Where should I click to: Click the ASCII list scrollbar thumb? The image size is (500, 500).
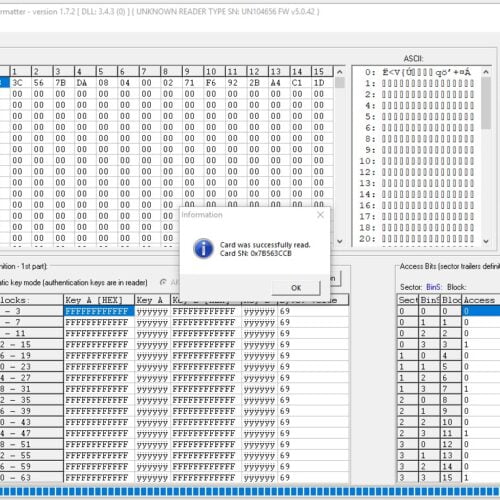pos(486,103)
